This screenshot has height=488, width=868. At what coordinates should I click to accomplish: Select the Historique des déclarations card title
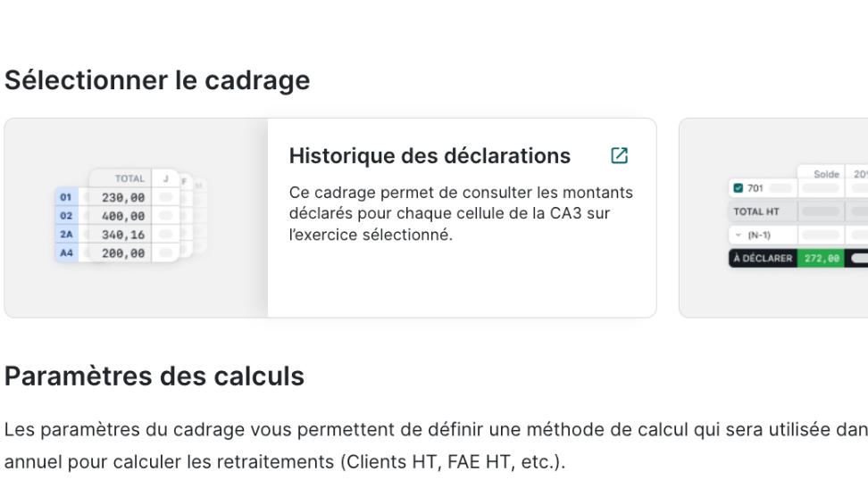coord(430,156)
